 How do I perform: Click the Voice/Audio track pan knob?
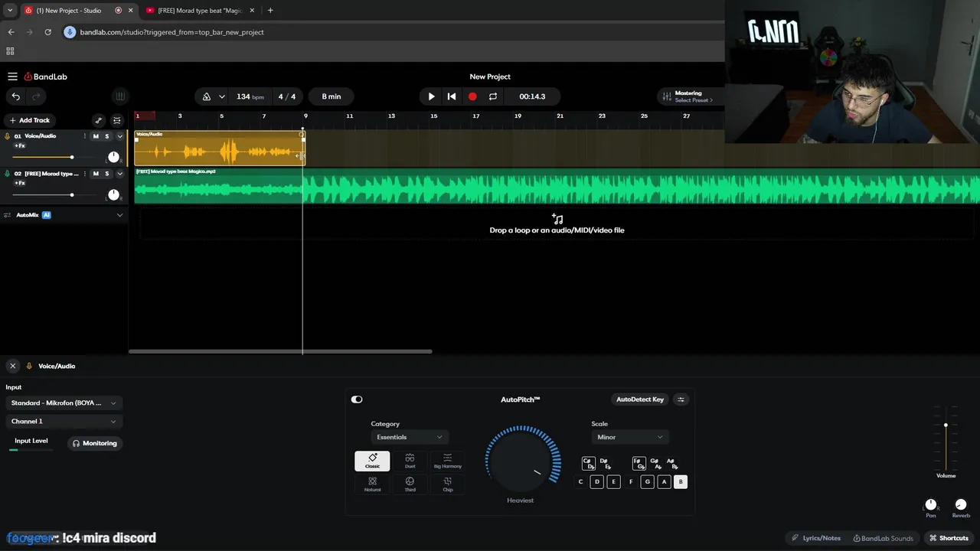(113, 157)
